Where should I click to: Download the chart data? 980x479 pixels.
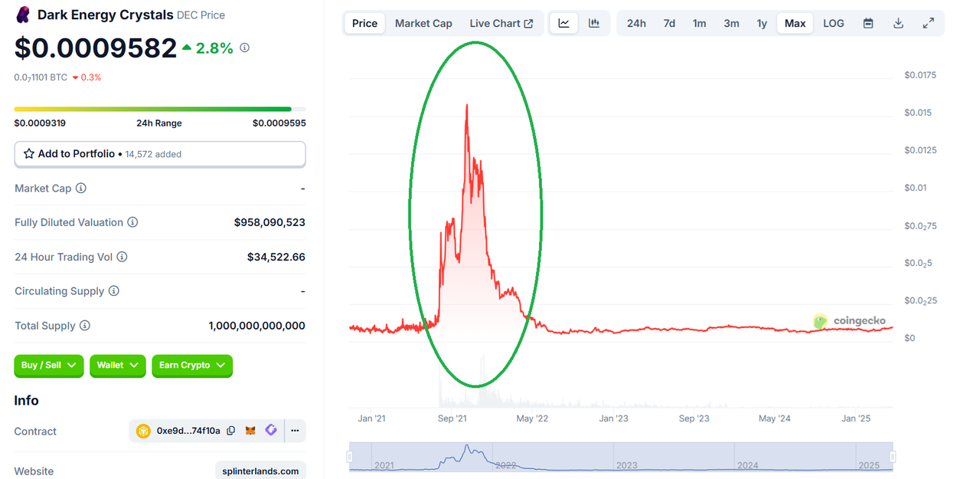pyautogui.click(x=899, y=23)
